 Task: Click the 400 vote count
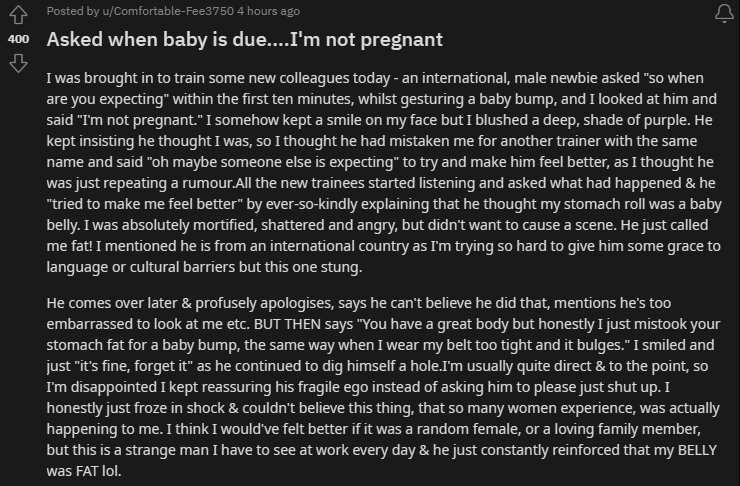[18, 39]
